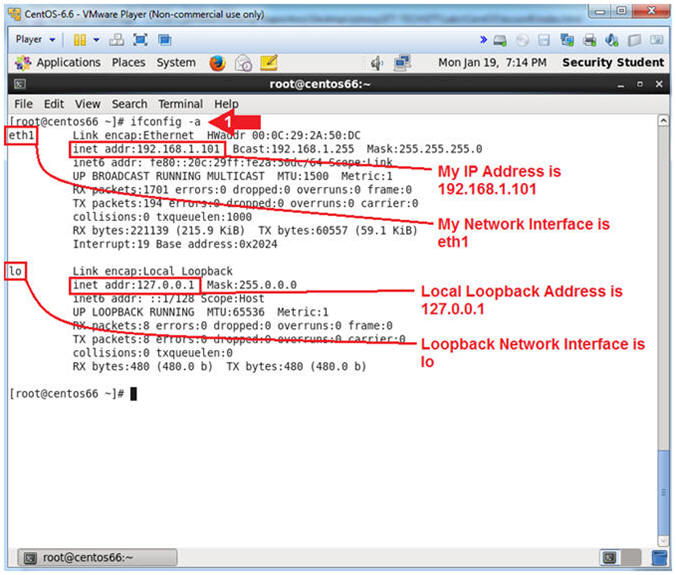Click the terminal window menu icon
The height and width of the screenshot is (575, 676).
pos(20,84)
